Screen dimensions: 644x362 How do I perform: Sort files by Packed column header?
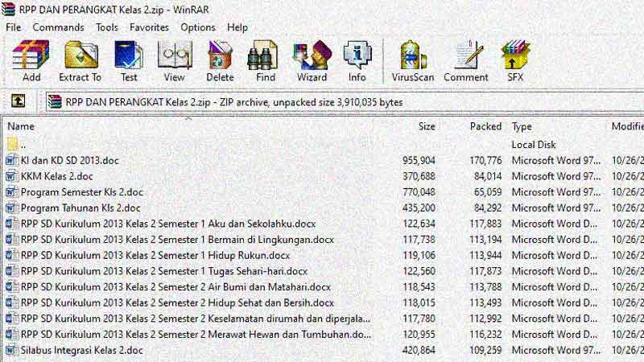[x=485, y=126]
